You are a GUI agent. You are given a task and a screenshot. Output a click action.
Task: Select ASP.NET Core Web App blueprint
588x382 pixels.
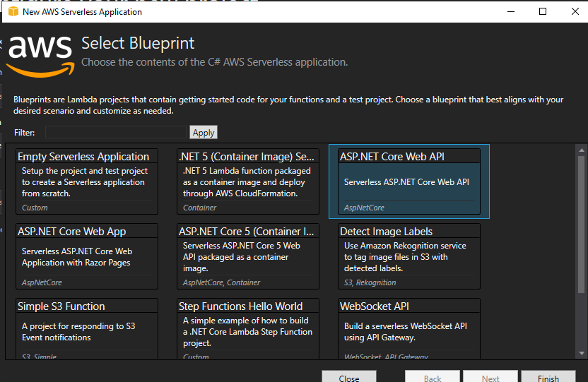tap(87, 256)
